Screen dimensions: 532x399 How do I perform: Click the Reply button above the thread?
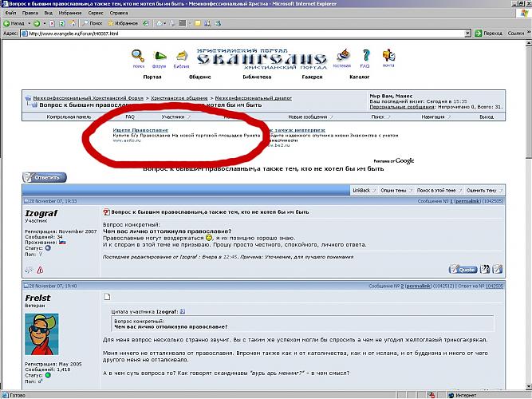pyautogui.click(x=45, y=177)
